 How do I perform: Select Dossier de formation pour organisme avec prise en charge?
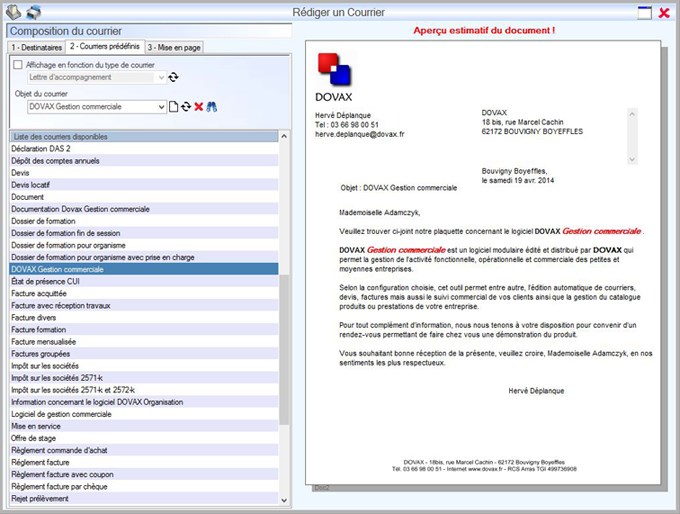pos(144,257)
